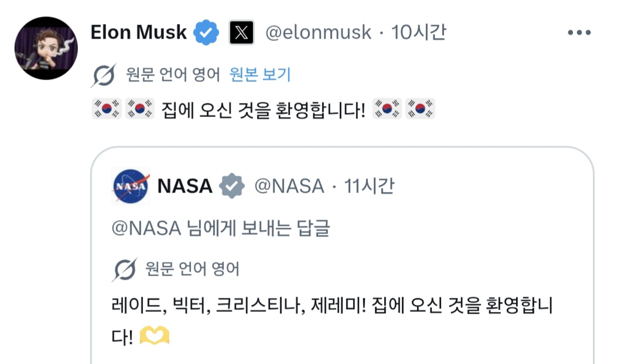Viewport: 621px width, 364px height.
Task: Click Elon Musk's profile avatar
Action: [x=46, y=48]
